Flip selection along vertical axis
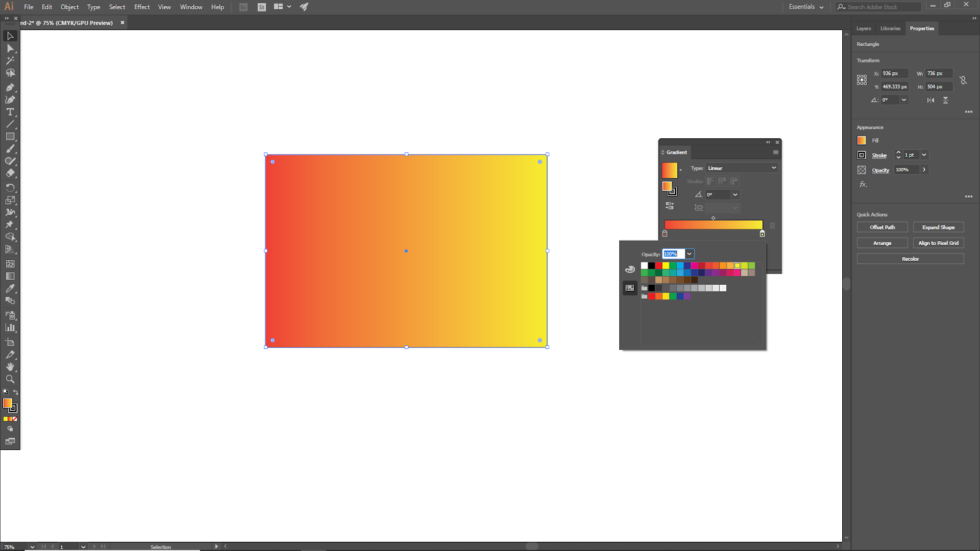 (946, 100)
